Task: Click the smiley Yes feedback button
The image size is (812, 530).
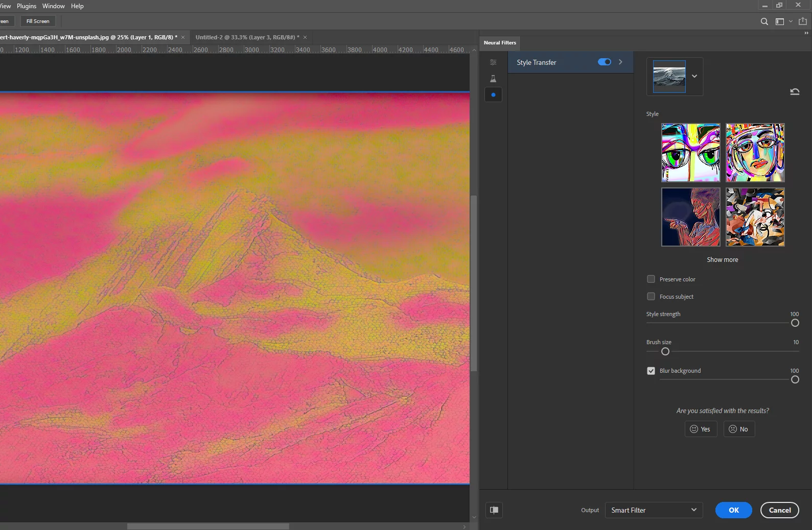Action: (x=701, y=429)
